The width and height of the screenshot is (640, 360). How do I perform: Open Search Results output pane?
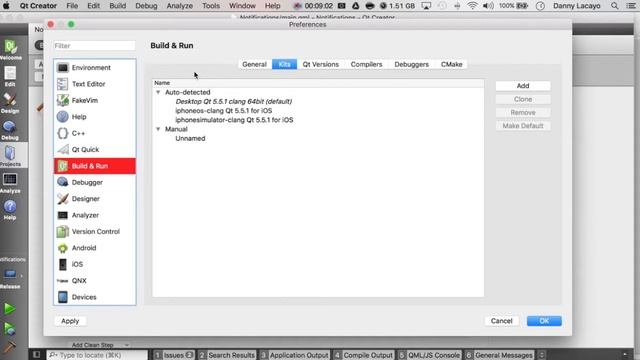pyautogui.click(x=227, y=355)
